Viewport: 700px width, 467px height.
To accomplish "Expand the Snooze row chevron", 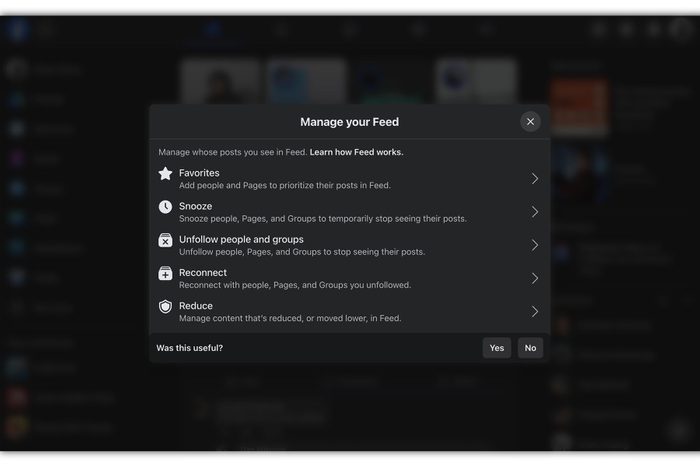I will click(535, 212).
